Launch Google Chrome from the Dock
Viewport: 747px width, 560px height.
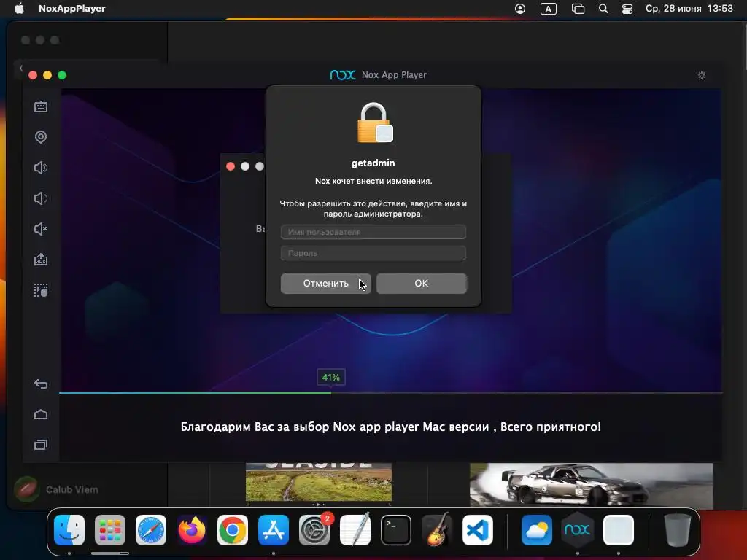(x=233, y=530)
